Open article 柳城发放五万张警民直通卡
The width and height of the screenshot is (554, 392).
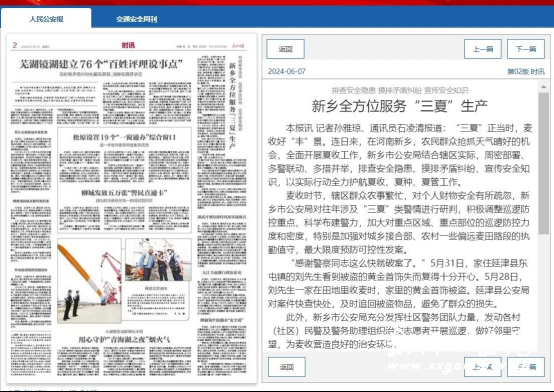pyautogui.click(x=124, y=193)
